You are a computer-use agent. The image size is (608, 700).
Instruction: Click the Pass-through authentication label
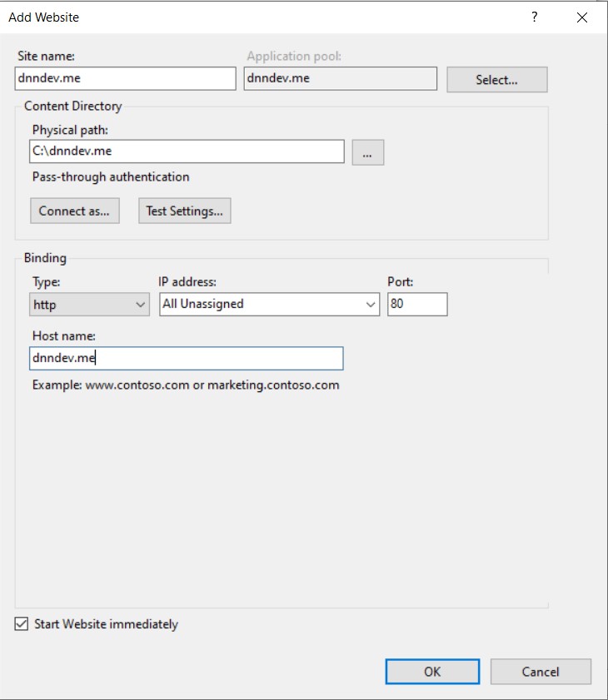[111, 177]
